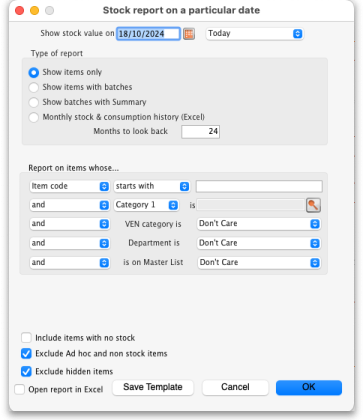The image size is (363, 420).
Task: Open Department Don't Care dropdown
Action: (x=259, y=243)
